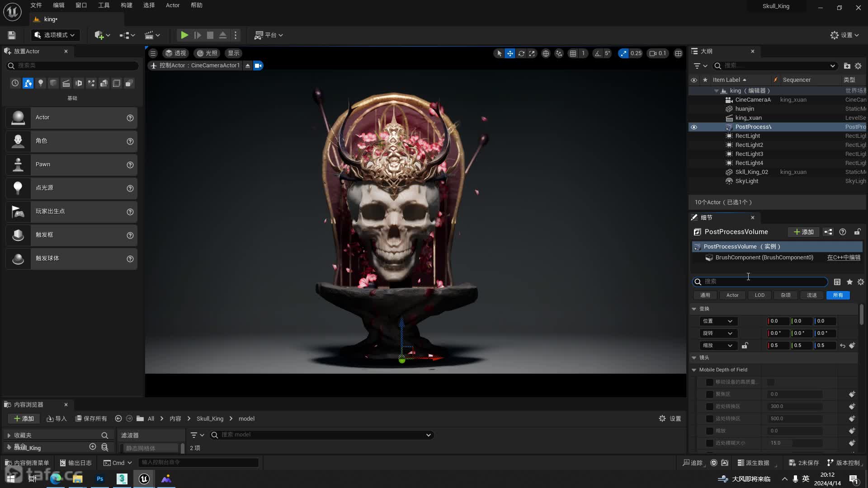The width and height of the screenshot is (868, 488).
Task: Create new folder in Outliner
Action: pyautogui.click(x=847, y=66)
